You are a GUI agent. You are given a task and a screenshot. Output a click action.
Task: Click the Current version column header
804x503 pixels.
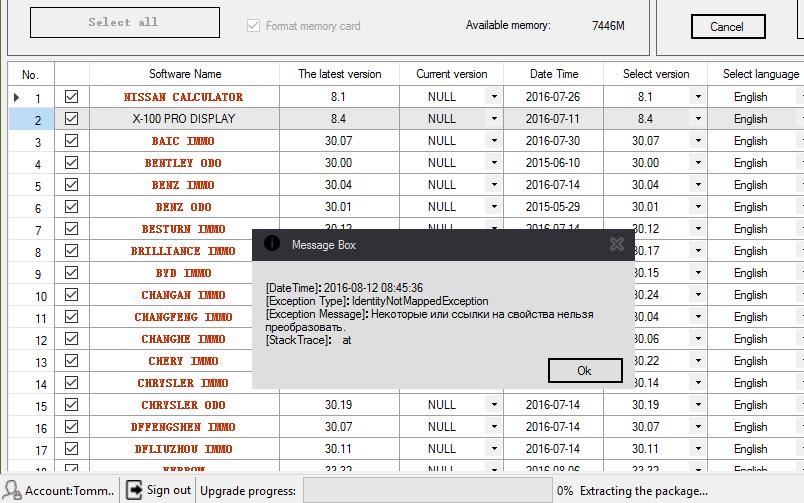(x=451, y=74)
